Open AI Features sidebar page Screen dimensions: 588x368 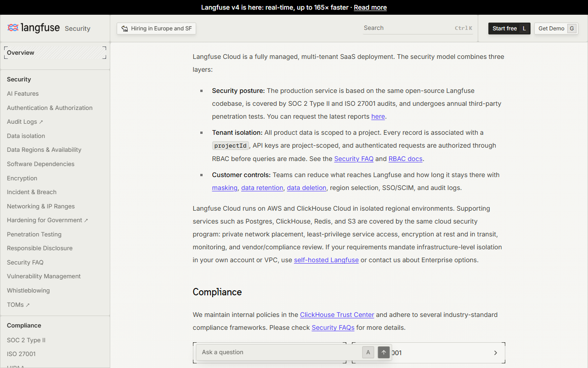23,94
